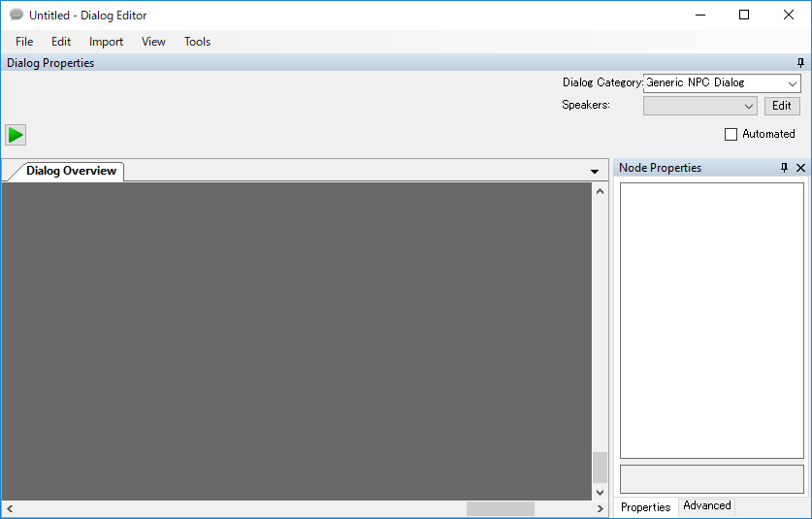Image resolution: width=812 pixels, height=519 pixels.
Task: Open the Dialog Overview tab list arrow
Action: pos(595,172)
